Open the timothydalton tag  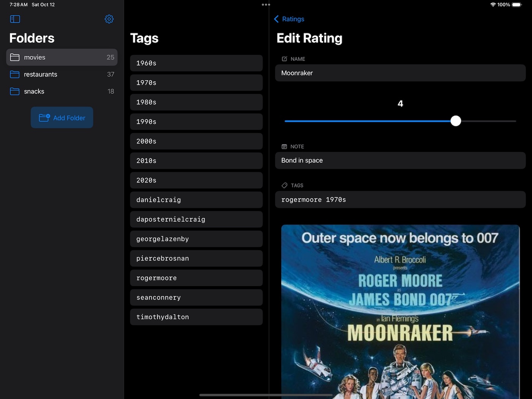pos(196,317)
